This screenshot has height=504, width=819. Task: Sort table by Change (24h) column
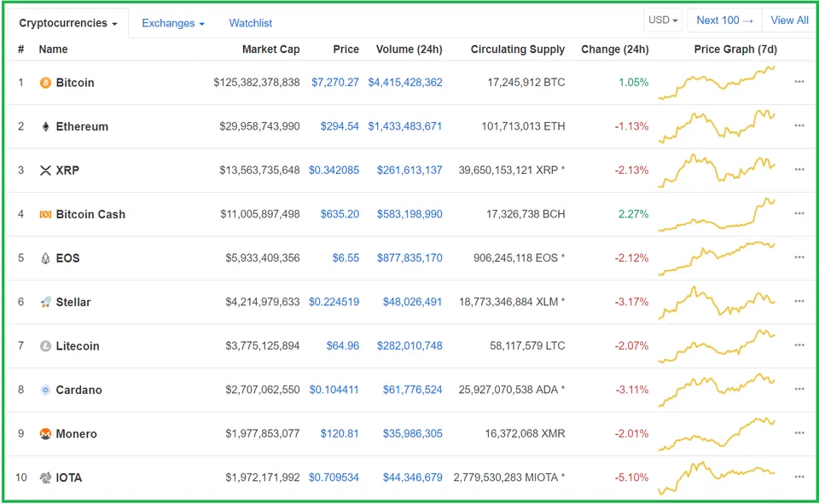tap(615, 49)
